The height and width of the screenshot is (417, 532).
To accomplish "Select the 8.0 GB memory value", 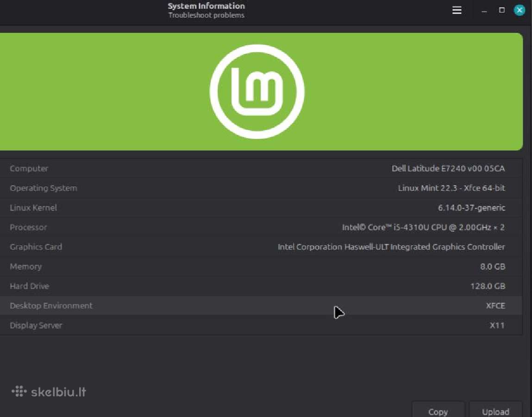I will (x=493, y=266).
